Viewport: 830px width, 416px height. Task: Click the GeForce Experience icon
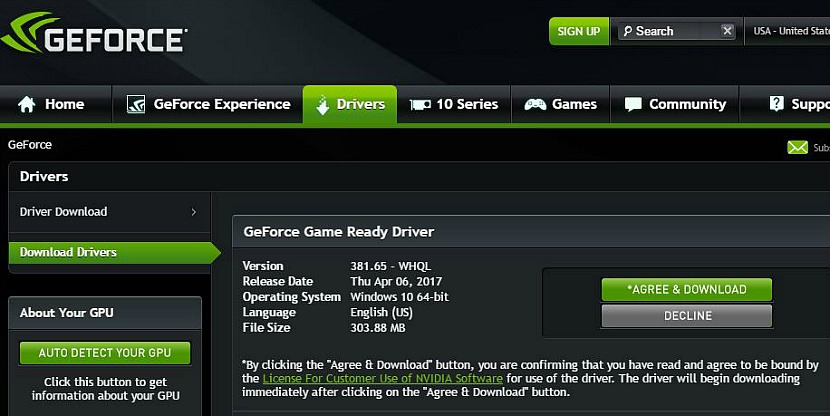coord(136,104)
